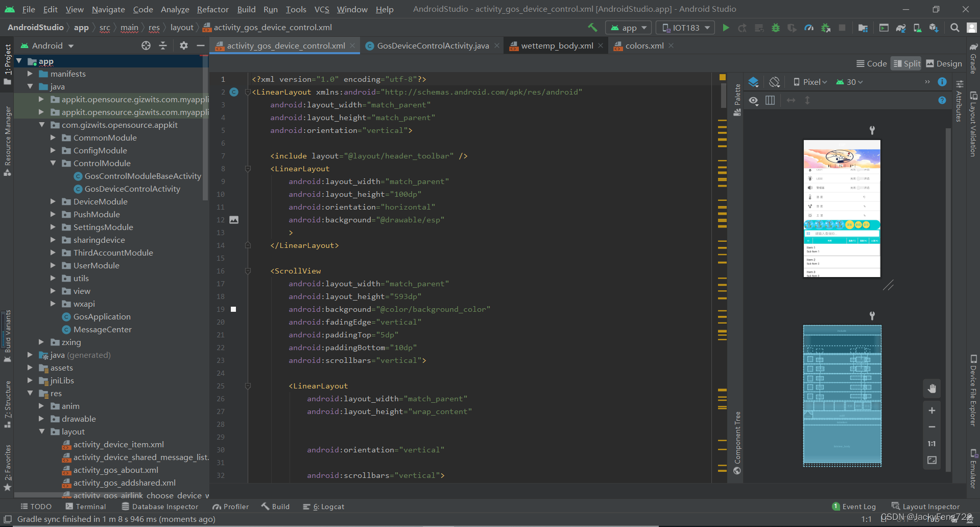Click the Make Project hammer icon

click(592, 28)
